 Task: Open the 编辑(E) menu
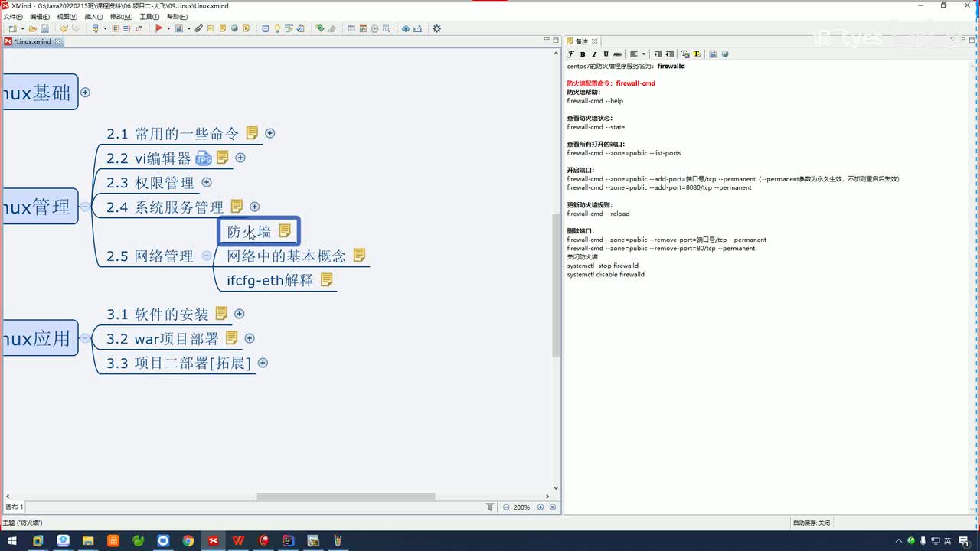coord(40,16)
